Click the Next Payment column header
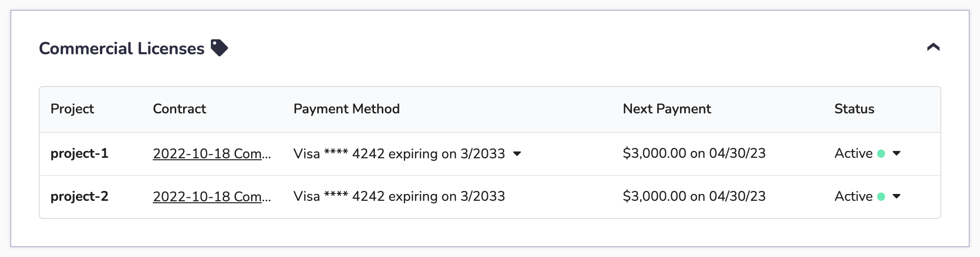Image resolution: width=980 pixels, height=257 pixels. [667, 109]
